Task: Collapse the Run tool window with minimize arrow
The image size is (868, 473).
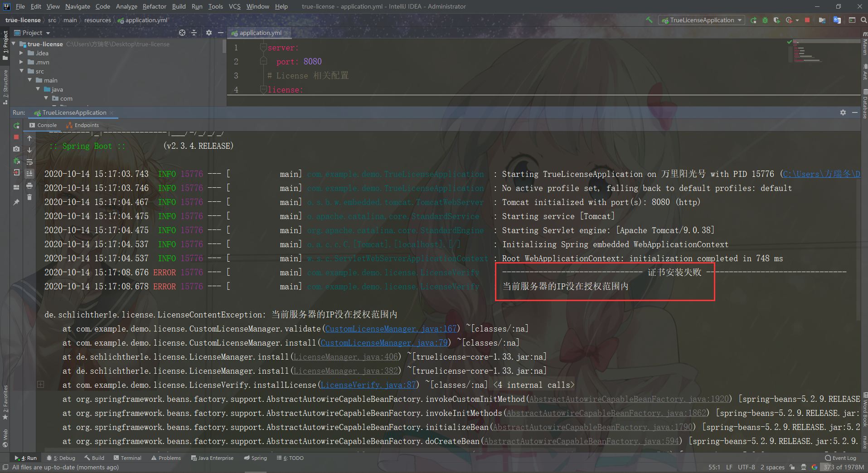Action: [x=855, y=112]
